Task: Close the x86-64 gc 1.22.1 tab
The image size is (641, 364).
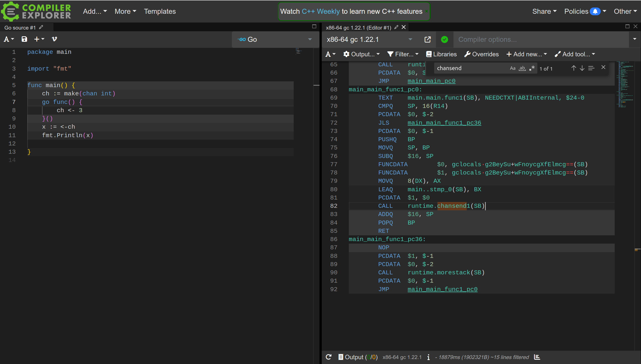Action: coord(404,27)
